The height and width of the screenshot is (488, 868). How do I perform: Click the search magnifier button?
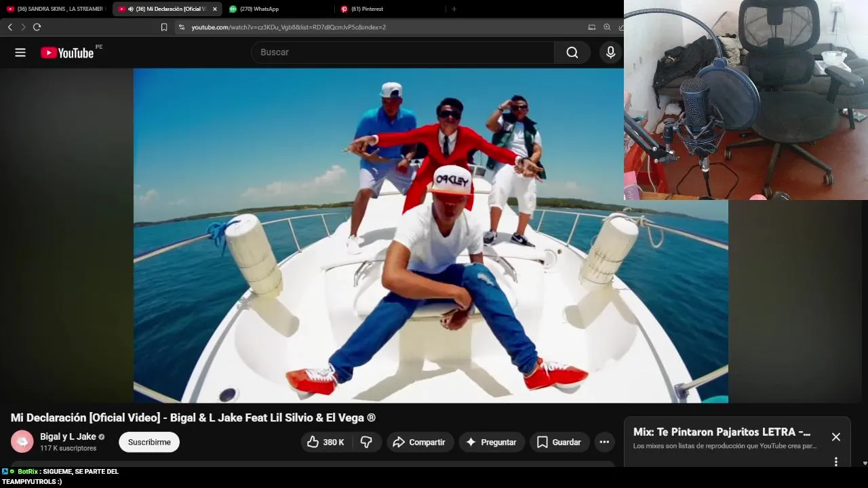pos(572,52)
